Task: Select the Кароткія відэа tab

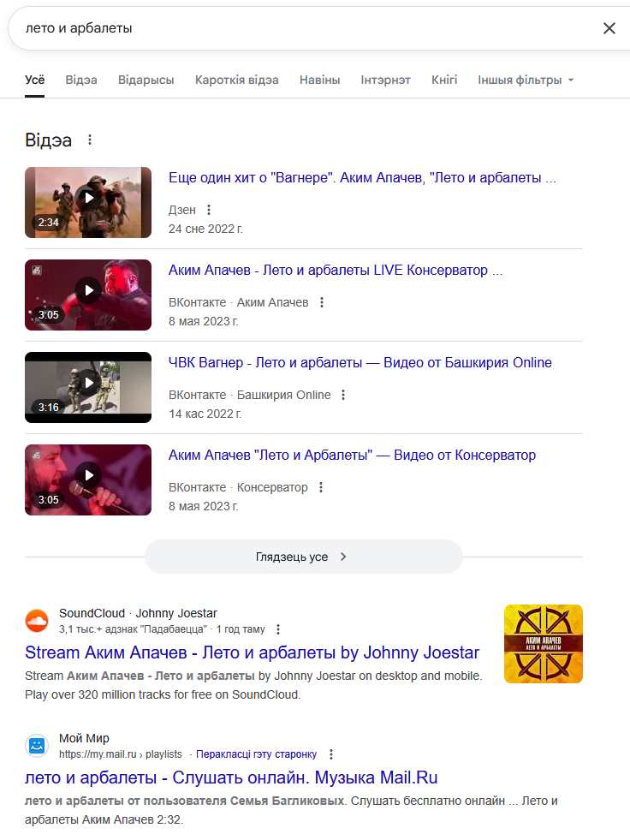Action: coord(237,80)
